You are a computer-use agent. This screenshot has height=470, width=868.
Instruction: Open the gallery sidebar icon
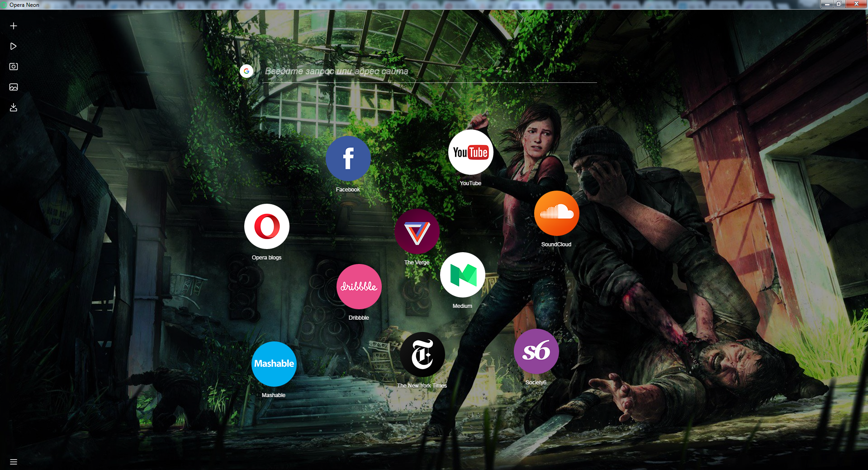[x=14, y=87]
